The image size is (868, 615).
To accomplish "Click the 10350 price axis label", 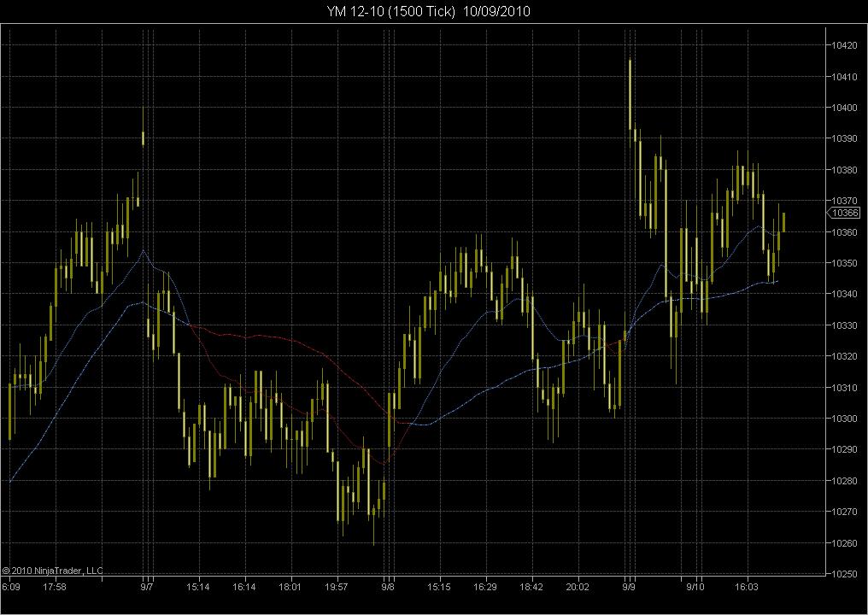I will (845, 263).
